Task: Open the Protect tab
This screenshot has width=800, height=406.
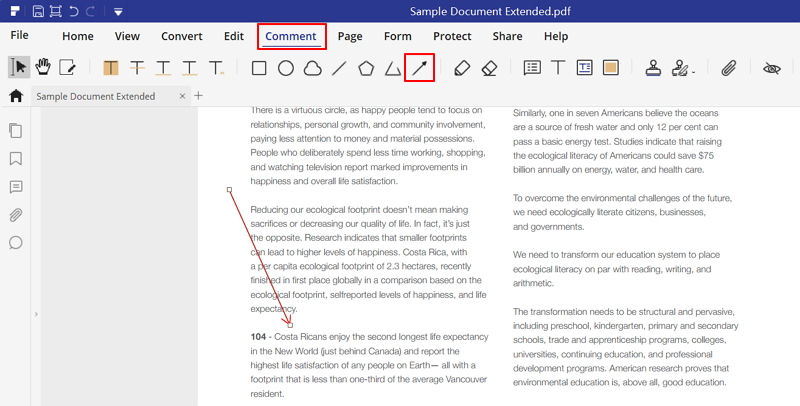Action: point(452,36)
